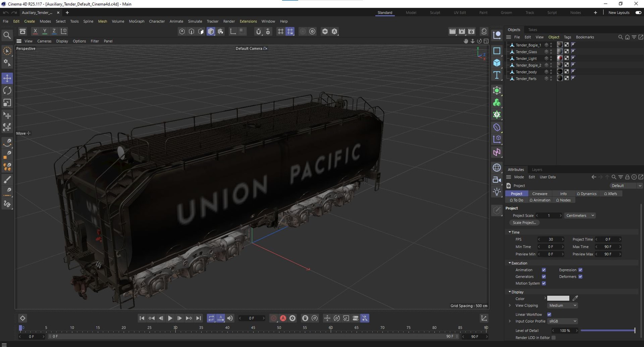Click the Record Active Objects button

click(274, 318)
